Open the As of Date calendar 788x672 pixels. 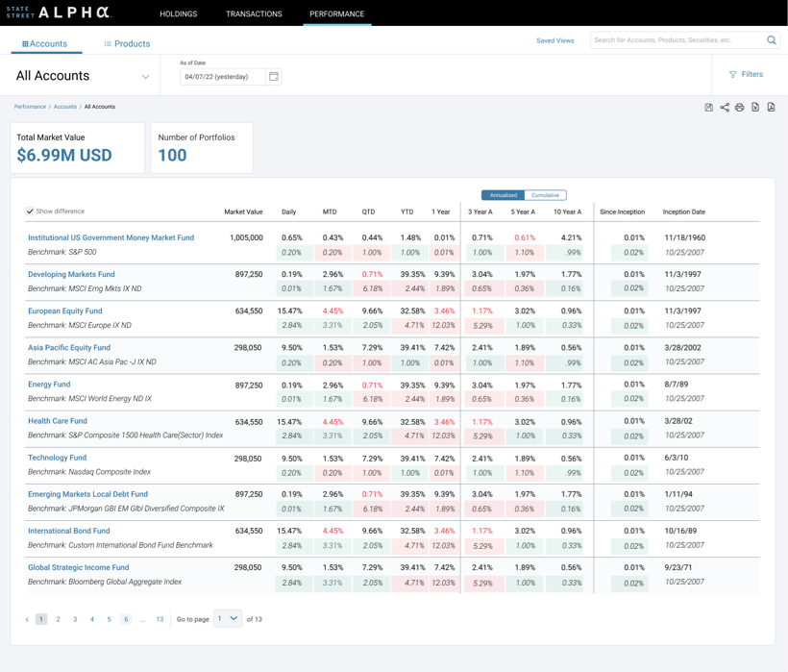[x=274, y=77]
